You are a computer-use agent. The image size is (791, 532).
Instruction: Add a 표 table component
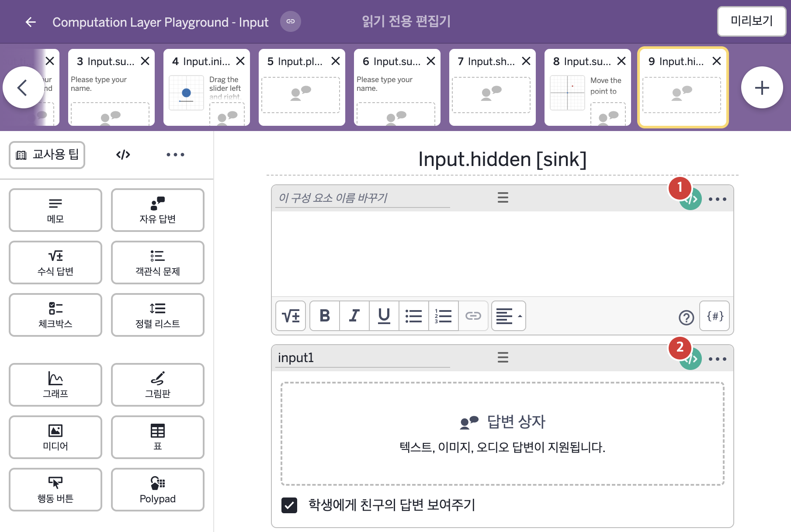[158, 437]
